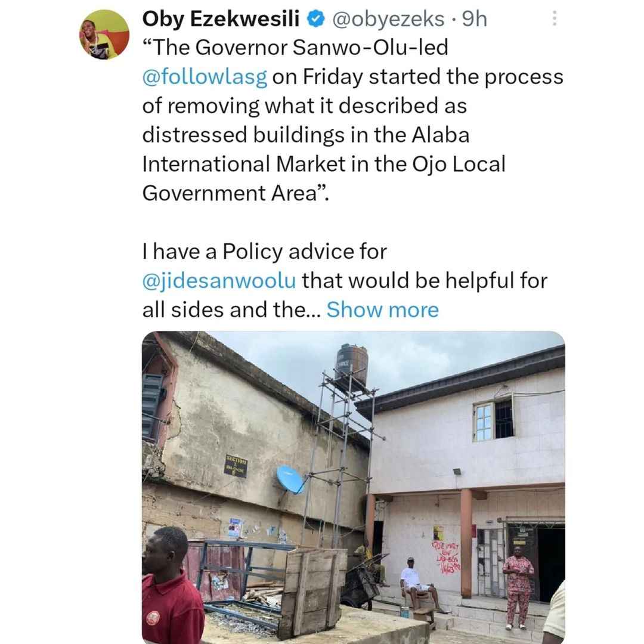Click the 9h timestamp
The width and height of the screenshot is (644, 644).
475,19
